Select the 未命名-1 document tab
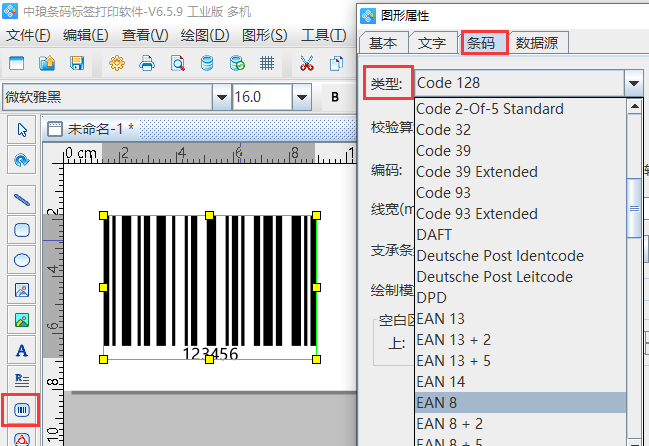This screenshot has height=446, width=649. (x=90, y=129)
